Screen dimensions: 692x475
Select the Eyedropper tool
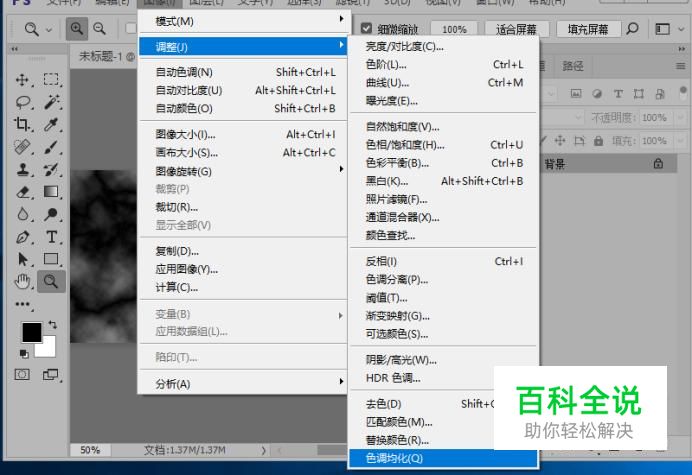[x=51, y=124]
